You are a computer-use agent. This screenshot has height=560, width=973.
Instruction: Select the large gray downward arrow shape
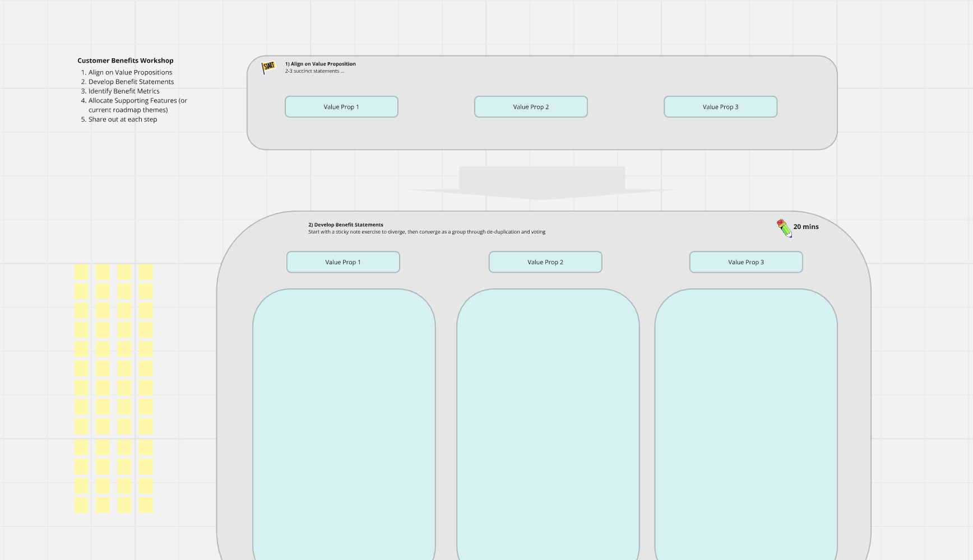[542, 183]
